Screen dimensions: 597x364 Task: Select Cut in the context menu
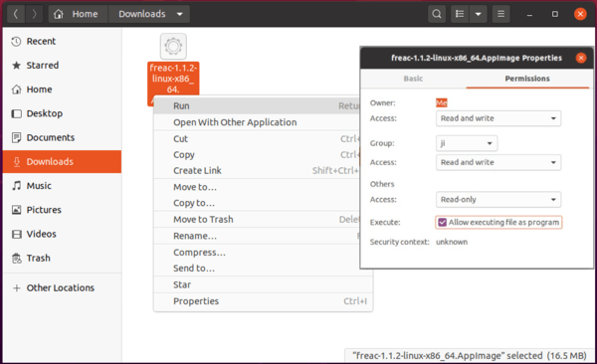(x=257, y=139)
